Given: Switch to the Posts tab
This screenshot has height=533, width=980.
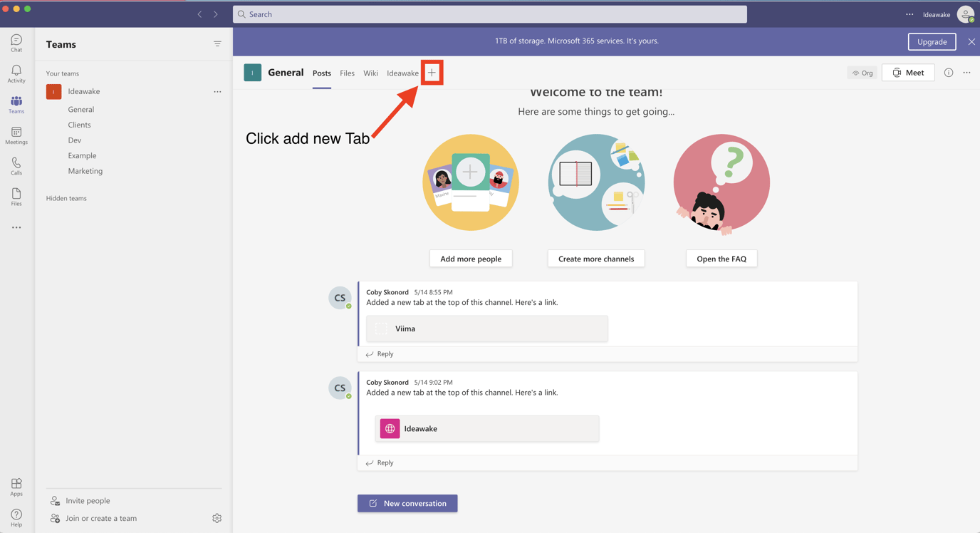Looking at the screenshot, I should pos(322,73).
